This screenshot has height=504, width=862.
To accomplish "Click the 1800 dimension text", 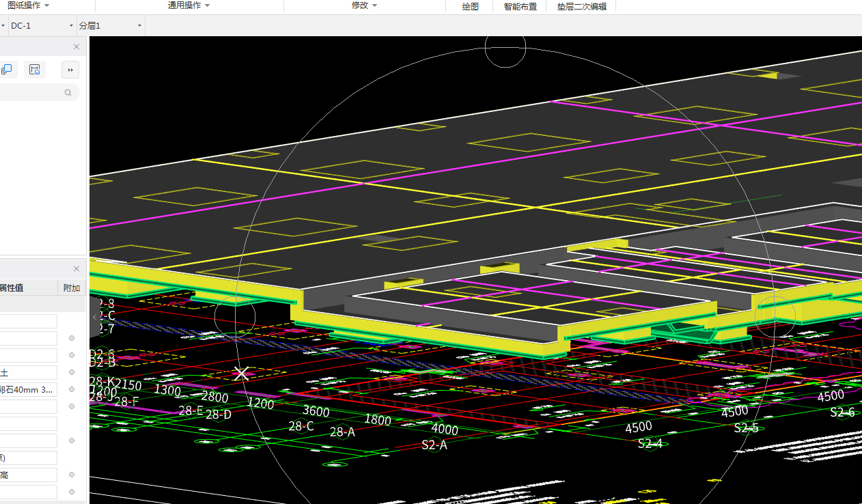I will click(x=378, y=419).
